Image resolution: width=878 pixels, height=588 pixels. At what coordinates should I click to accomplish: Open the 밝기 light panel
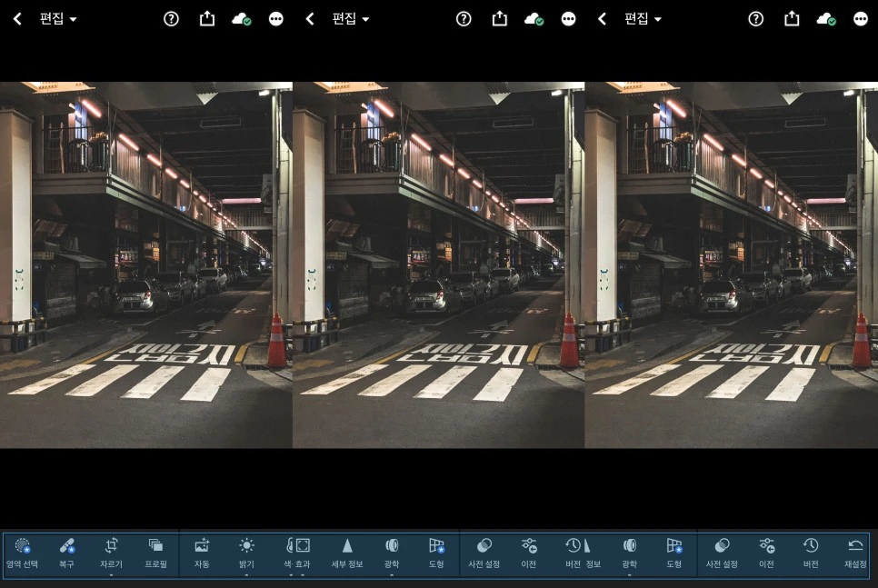click(x=246, y=553)
